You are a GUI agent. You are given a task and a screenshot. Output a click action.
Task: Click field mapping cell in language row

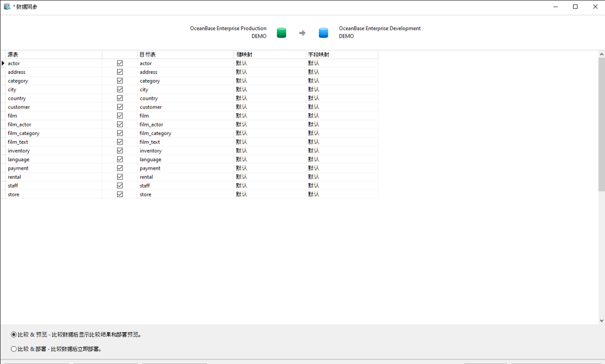click(342, 159)
